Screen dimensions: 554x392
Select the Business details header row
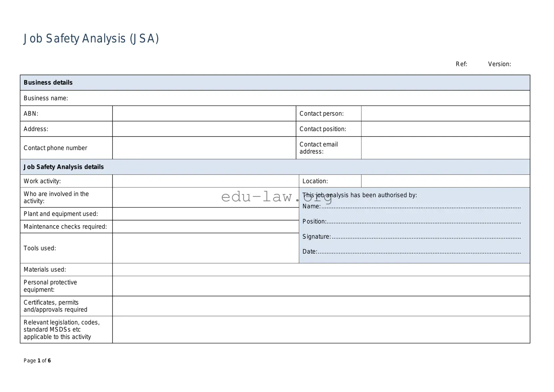click(x=48, y=82)
